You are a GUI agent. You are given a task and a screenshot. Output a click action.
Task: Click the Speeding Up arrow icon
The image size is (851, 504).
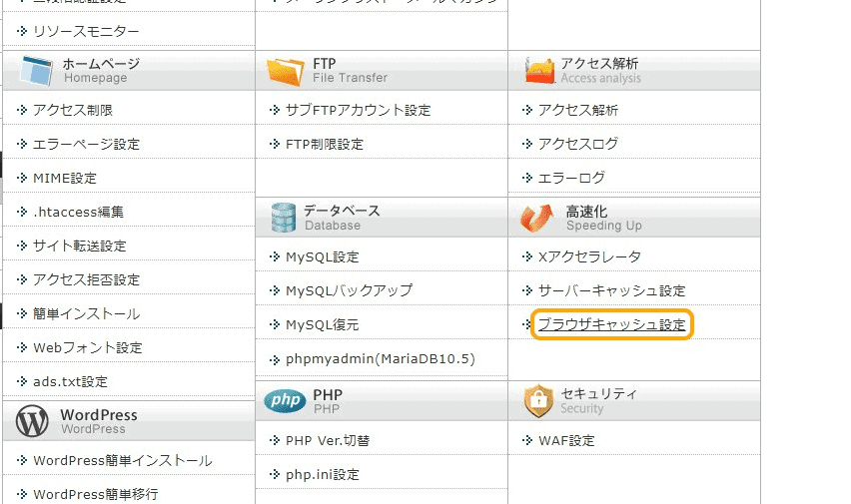pyautogui.click(x=536, y=218)
